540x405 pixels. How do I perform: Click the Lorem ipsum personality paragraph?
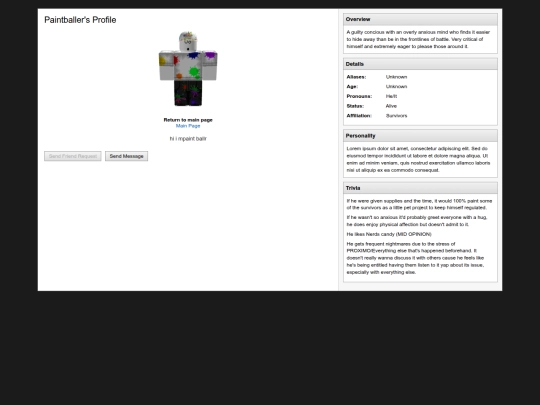tap(418, 159)
